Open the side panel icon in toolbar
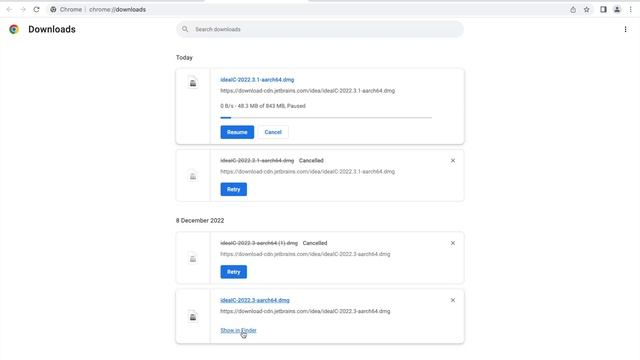Image resolution: width=640 pixels, height=360 pixels. pyautogui.click(x=603, y=9)
